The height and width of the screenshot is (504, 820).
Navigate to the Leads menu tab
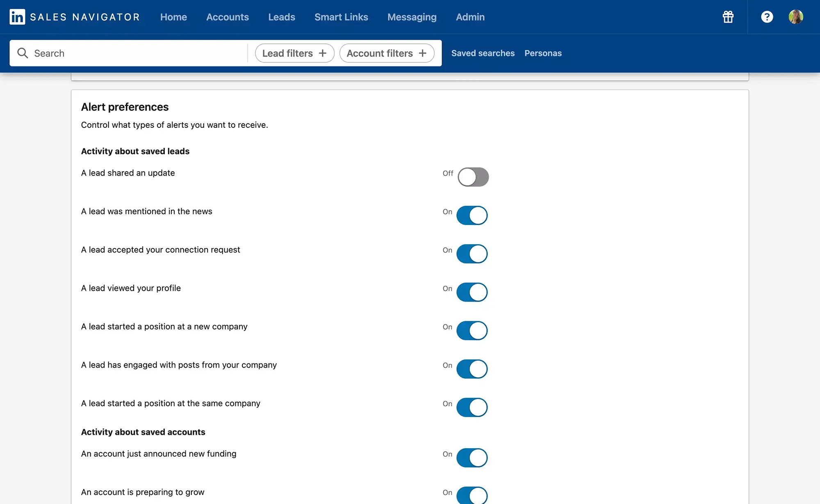[282, 16]
